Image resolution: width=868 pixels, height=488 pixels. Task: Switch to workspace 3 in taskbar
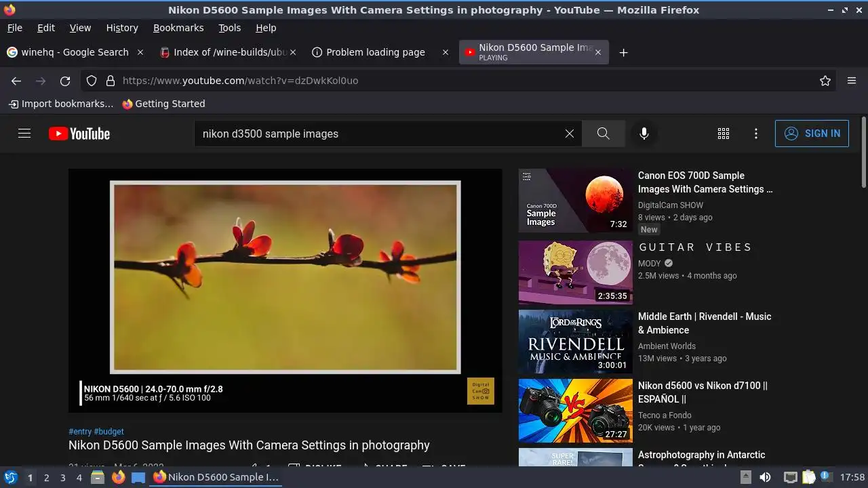[x=62, y=477]
